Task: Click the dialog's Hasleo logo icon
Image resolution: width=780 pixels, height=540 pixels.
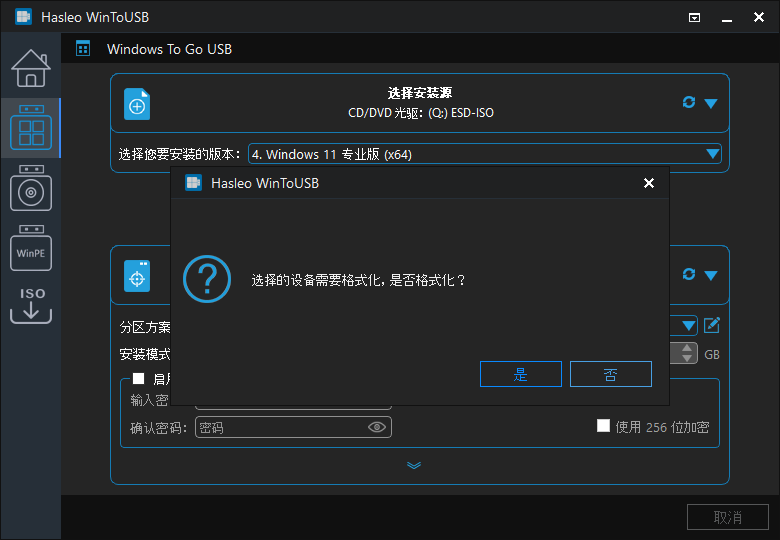Action: point(194,183)
